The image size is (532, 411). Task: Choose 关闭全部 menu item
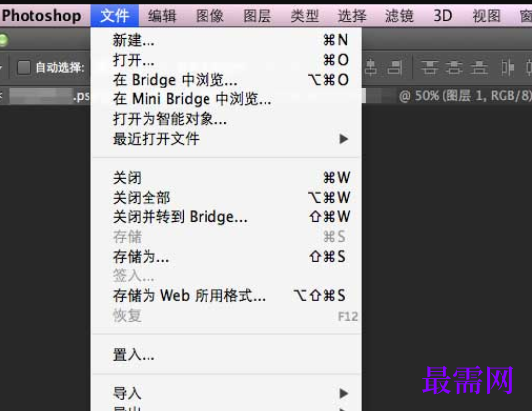click(x=226, y=198)
